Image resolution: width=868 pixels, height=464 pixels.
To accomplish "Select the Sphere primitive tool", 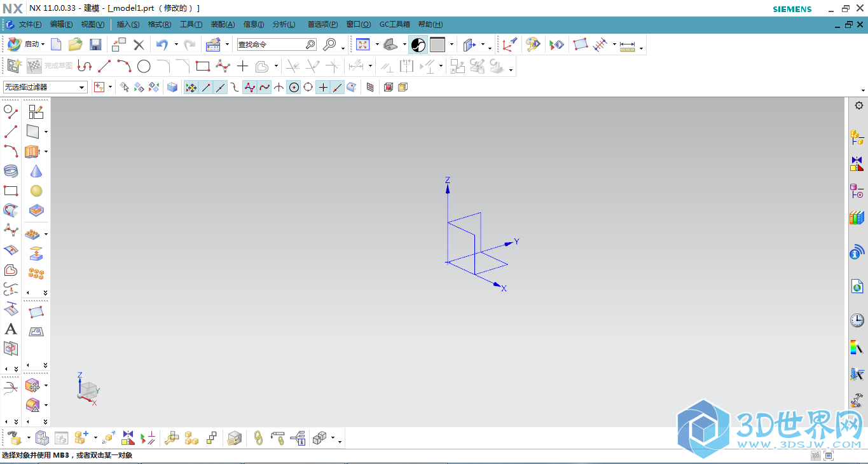I will 36,191.
